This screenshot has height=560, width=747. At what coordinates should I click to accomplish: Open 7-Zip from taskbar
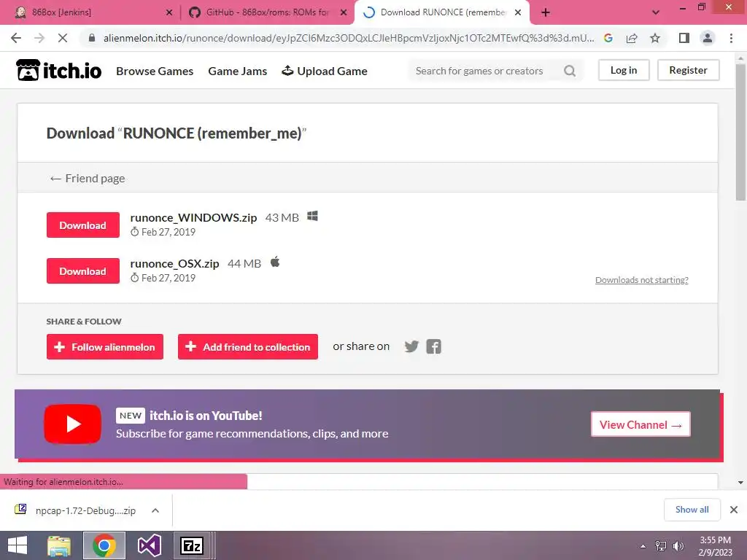coord(192,545)
